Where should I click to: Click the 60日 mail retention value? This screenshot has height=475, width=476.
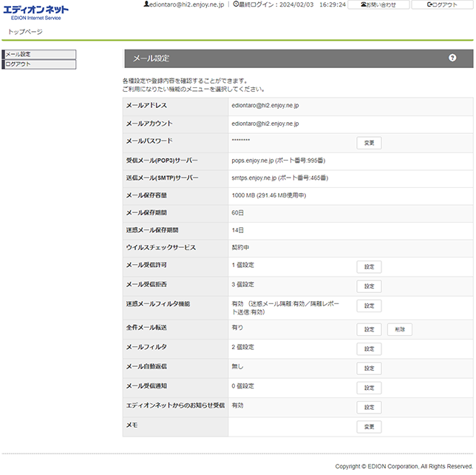coord(238,213)
